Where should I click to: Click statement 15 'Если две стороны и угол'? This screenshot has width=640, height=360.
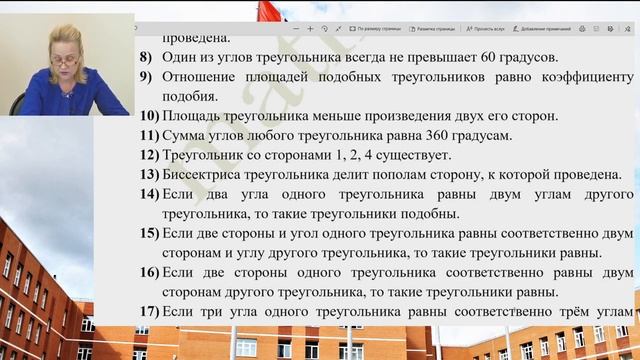click(387, 243)
